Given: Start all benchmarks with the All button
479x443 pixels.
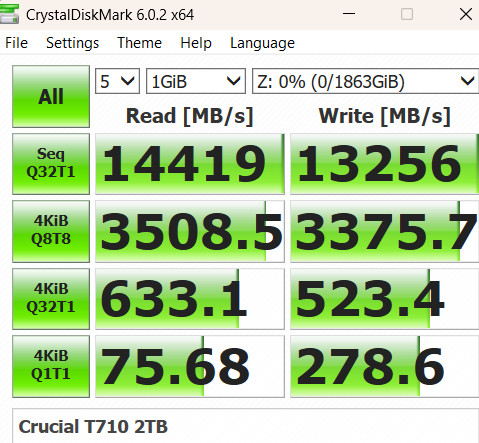Looking at the screenshot, I should 51,97.
